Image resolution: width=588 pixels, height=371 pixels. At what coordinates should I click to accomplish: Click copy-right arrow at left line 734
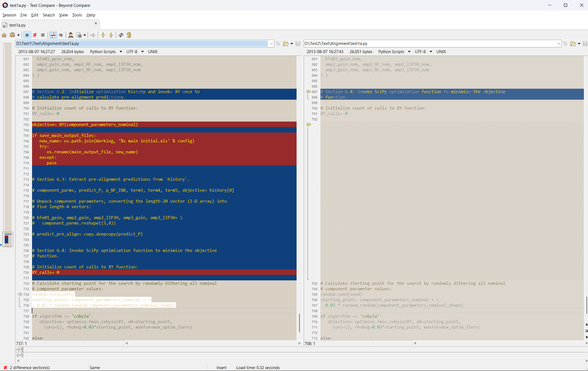[20, 294]
